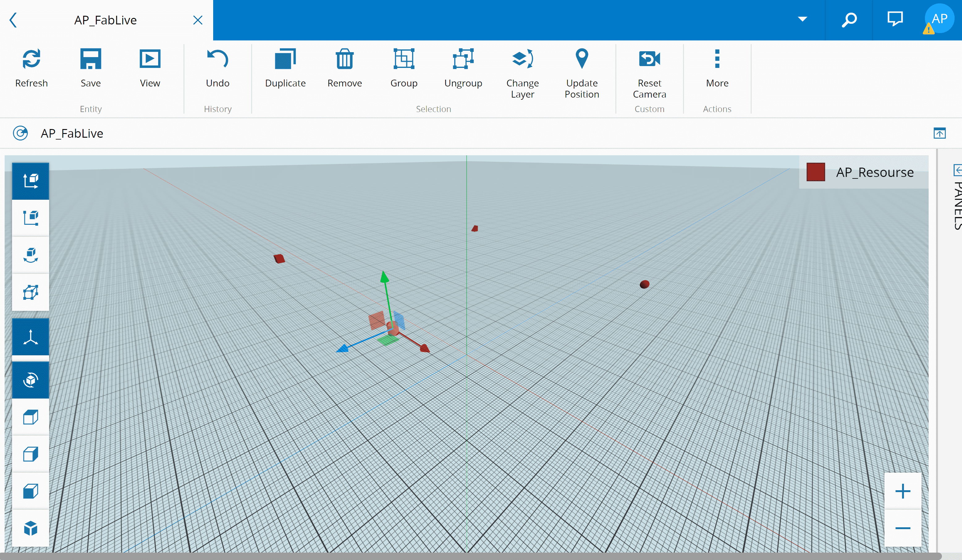
Task: Click the Group selection icon
Action: coord(403,59)
